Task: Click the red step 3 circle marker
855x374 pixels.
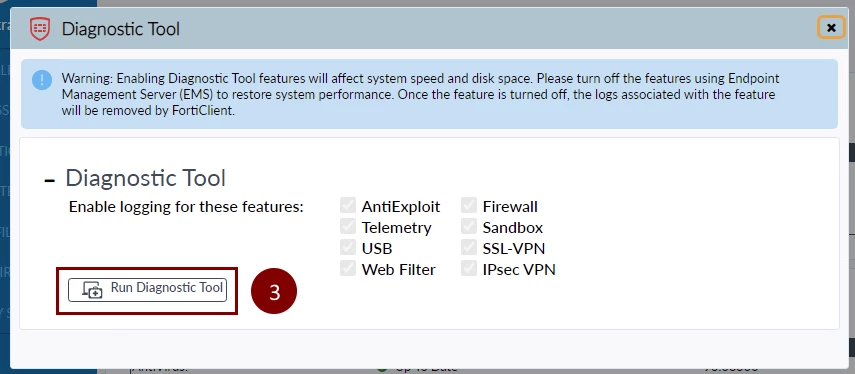Action: (274, 292)
